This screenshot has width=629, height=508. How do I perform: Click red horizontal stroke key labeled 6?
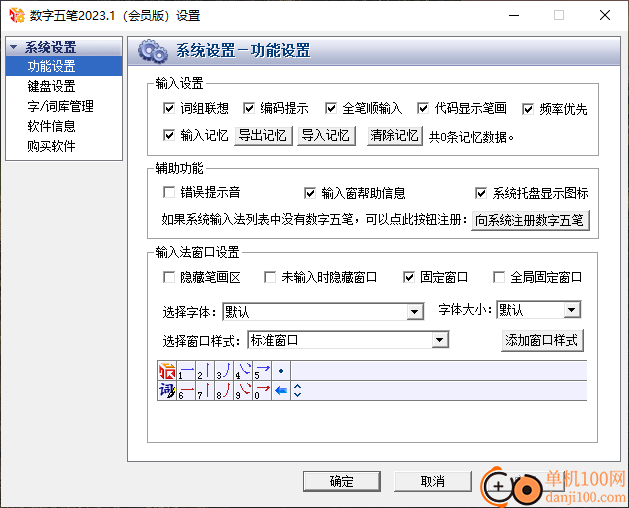[186, 390]
